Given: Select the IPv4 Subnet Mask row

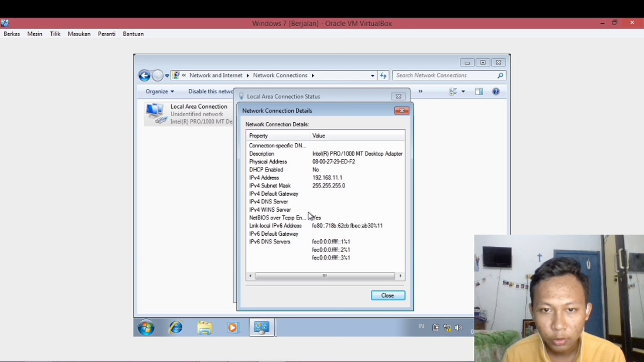Looking at the screenshot, I should (325, 186).
